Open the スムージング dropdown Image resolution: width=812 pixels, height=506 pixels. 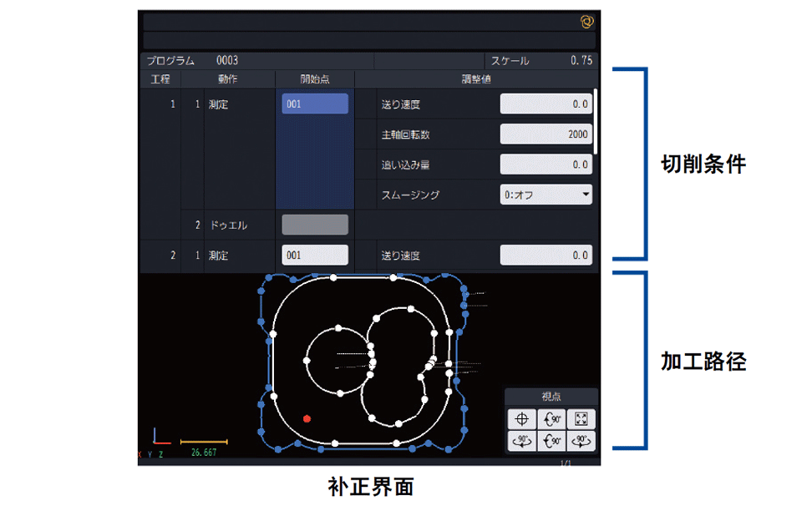[x=546, y=195]
